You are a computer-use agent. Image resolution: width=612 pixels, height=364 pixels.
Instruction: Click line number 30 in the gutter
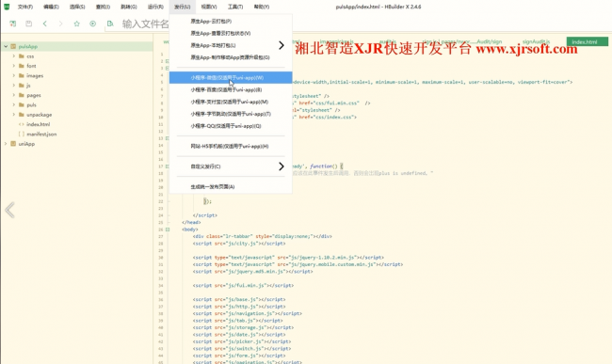coord(161,258)
